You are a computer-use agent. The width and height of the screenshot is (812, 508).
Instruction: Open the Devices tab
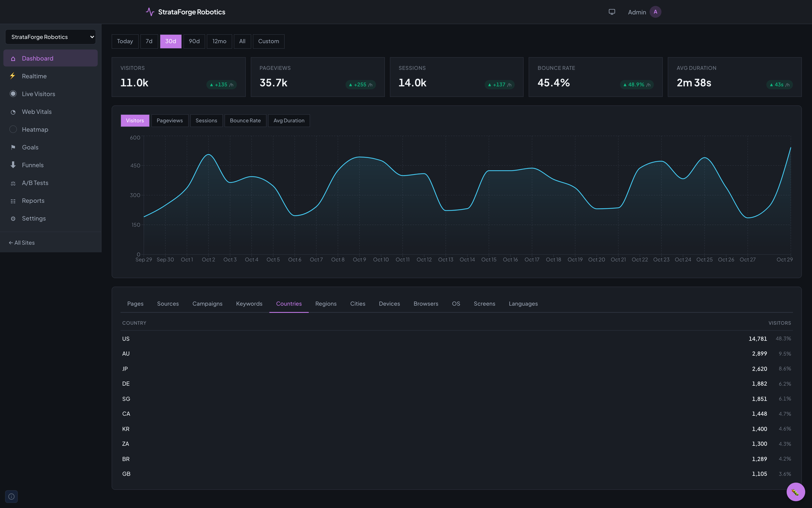click(390, 304)
